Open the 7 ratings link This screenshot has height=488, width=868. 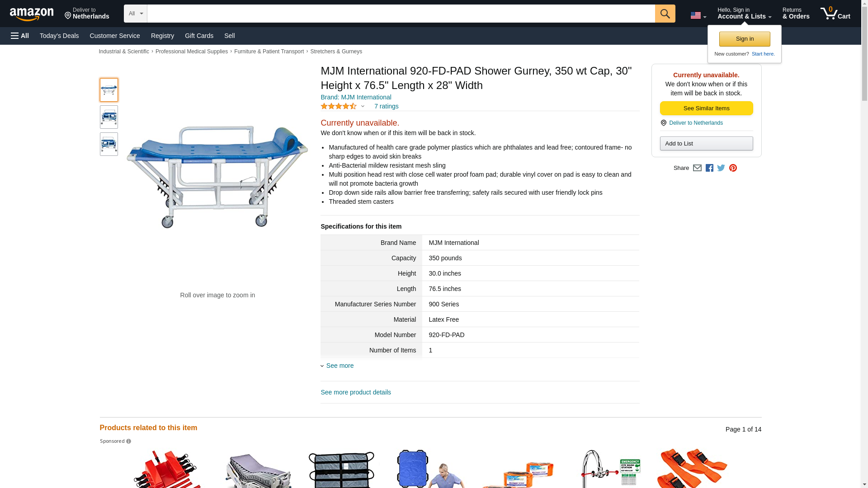[x=386, y=106]
